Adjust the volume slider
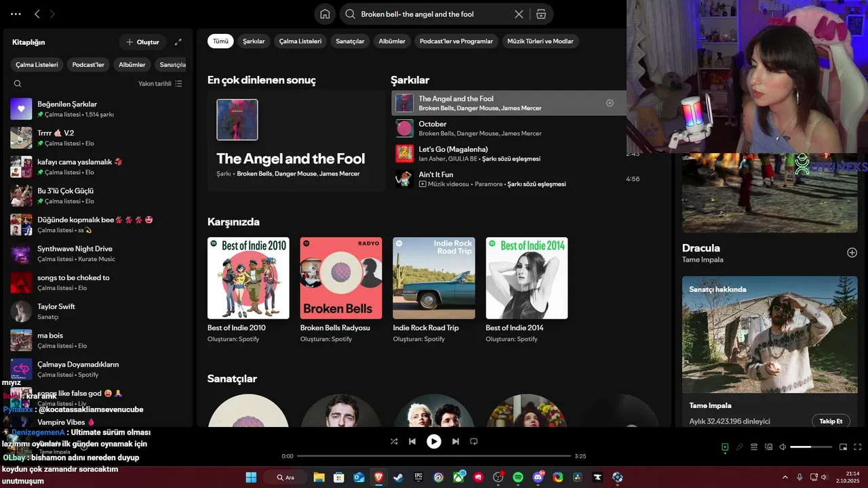868x488 pixels. pyautogui.click(x=811, y=447)
